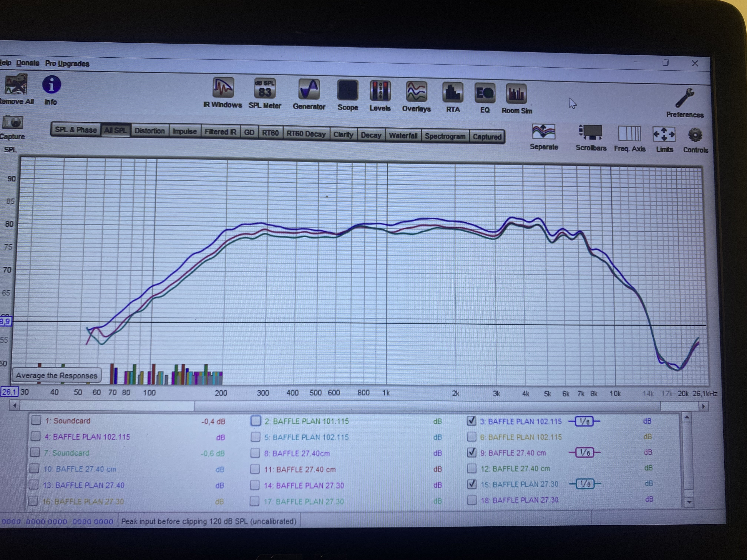This screenshot has height=560, width=747.
Task: Enable trace 18: BAFFLE PLAN 27.30
Action: click(x=472, y=500)
